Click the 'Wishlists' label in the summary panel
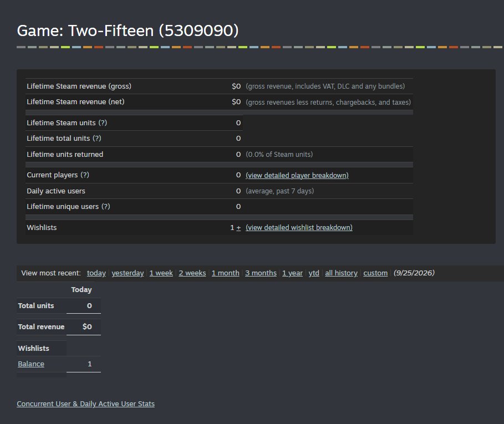Screen dimensions: 504x424 tap(42, 227)
